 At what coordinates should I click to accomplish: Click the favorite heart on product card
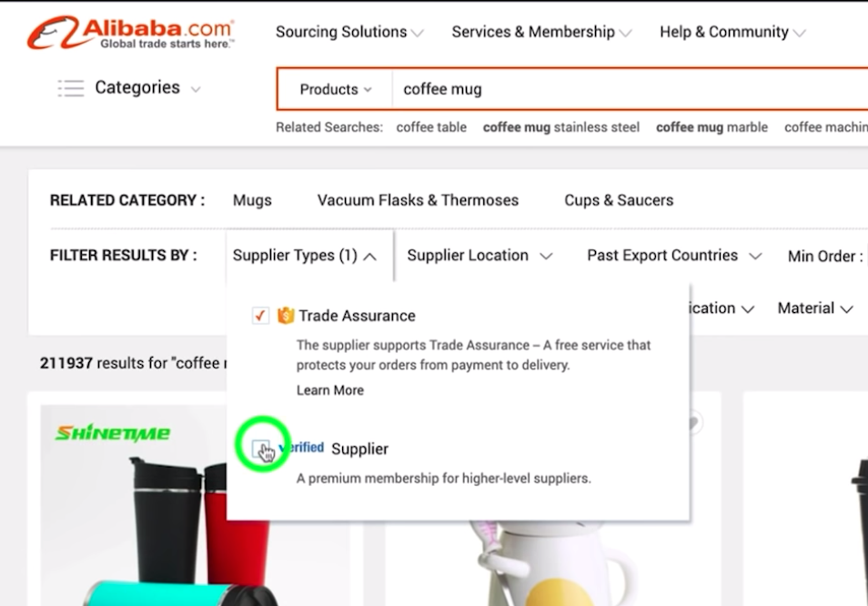click(693, 423)
